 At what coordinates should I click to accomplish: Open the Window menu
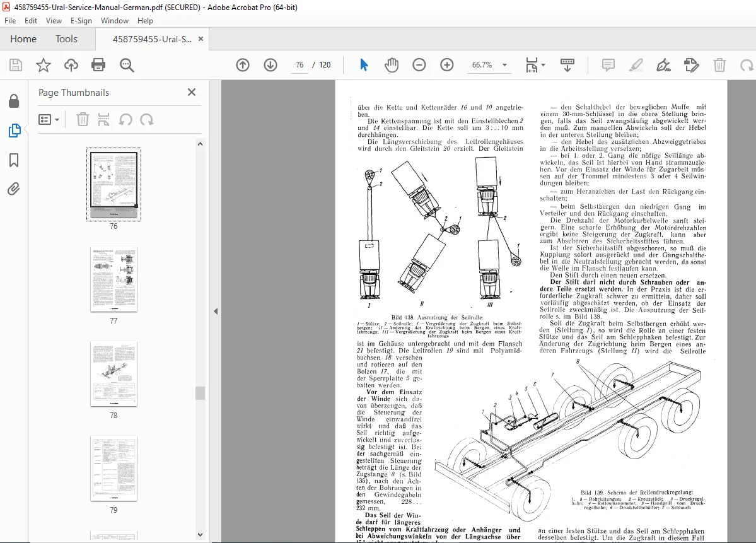point(115,21)
